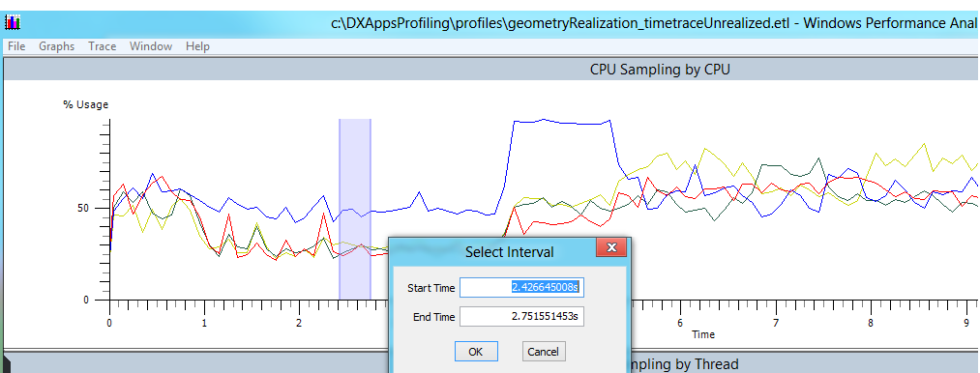
Task: Click the highlighted selection band on graph
Action: [355, 210]
